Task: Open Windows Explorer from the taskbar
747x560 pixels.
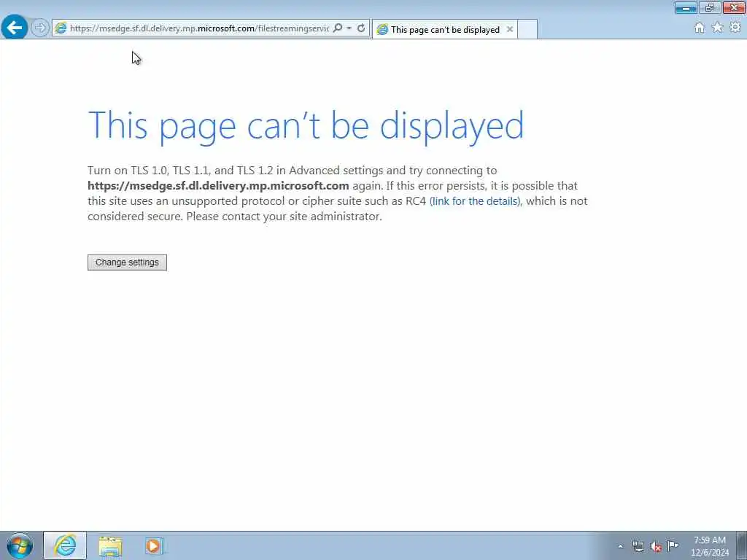Action: [110, 546]
